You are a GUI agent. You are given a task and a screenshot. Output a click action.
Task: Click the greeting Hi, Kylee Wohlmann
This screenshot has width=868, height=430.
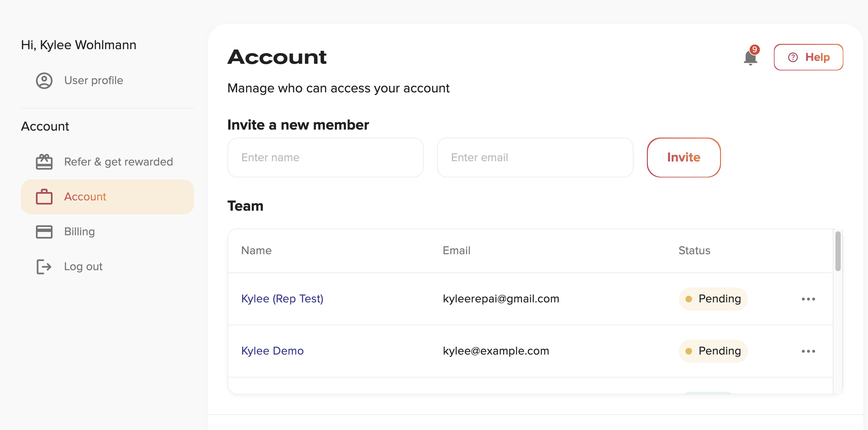pos(78,45)
